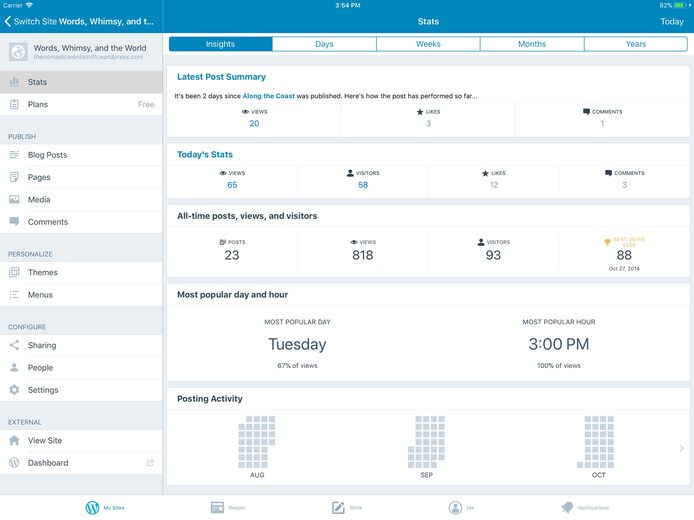Open the Media icon

14,200
